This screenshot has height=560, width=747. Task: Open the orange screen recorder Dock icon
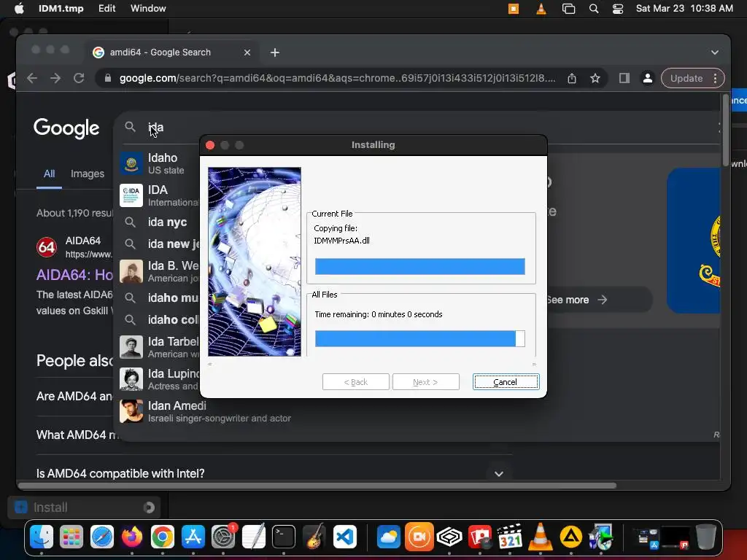tap(419, 537)
